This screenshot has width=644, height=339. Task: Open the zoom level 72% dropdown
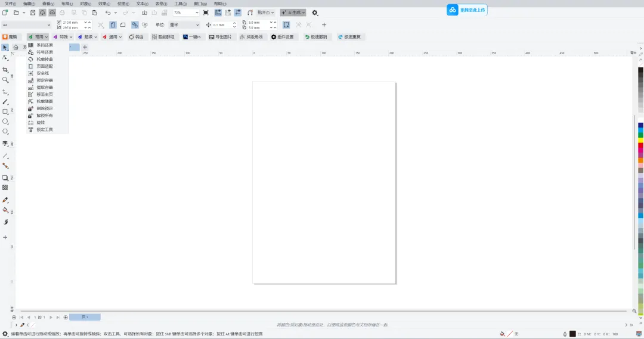(197, 13)
